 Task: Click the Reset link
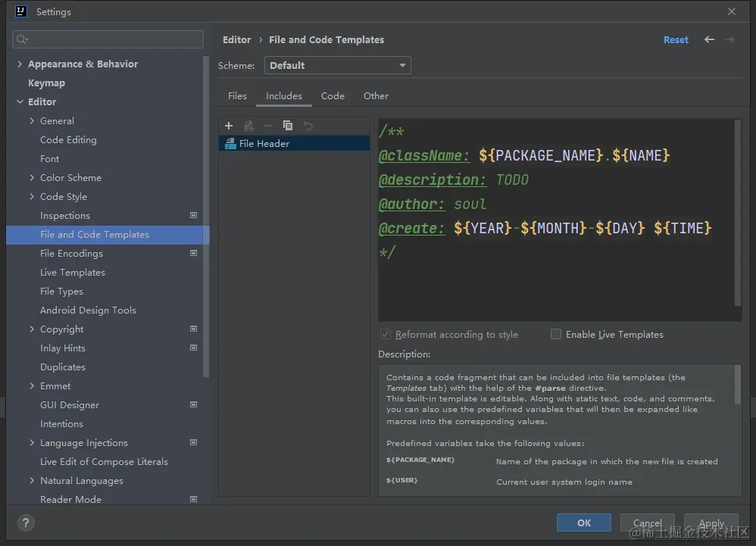(676, 40)
